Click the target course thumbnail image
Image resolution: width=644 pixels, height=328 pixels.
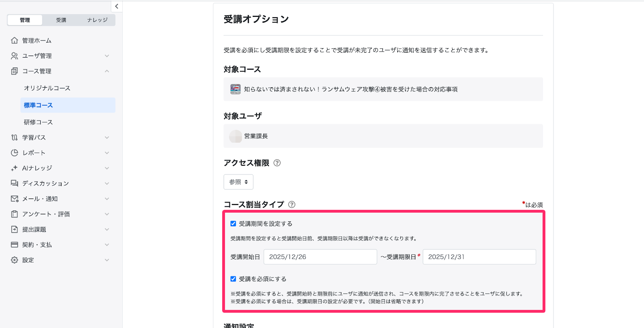[235, 89]
